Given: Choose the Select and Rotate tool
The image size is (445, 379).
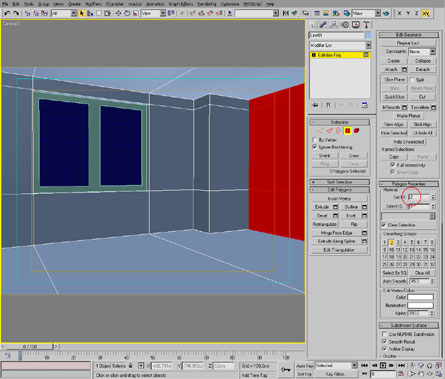Looking at the screenshot, I should (x=127, y=13).
